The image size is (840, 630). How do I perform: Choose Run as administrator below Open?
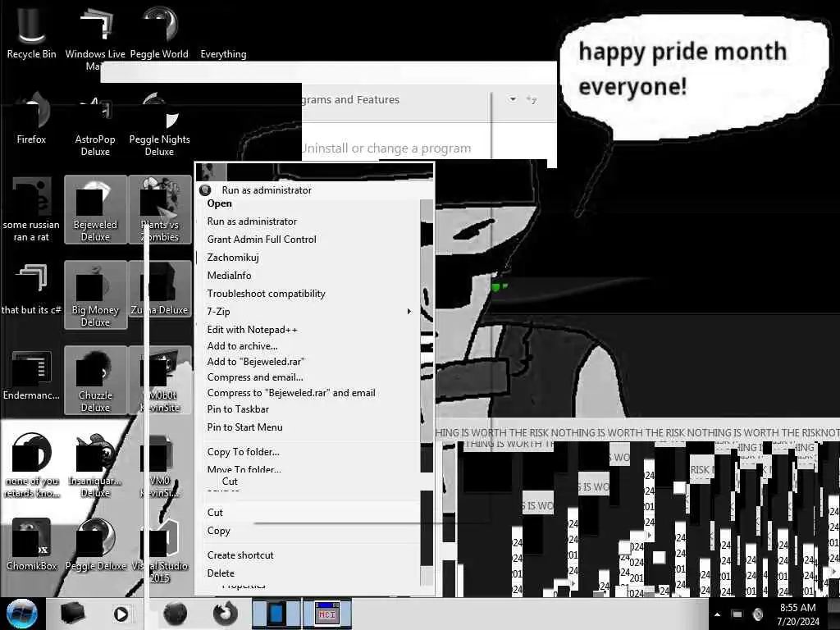[309, 221]
